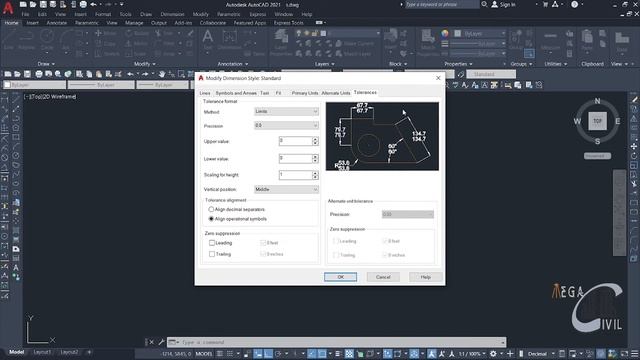Screen dimensions: 640x360
Task: Select the Circle tool in Draw panel
Action: coord(47,40)
